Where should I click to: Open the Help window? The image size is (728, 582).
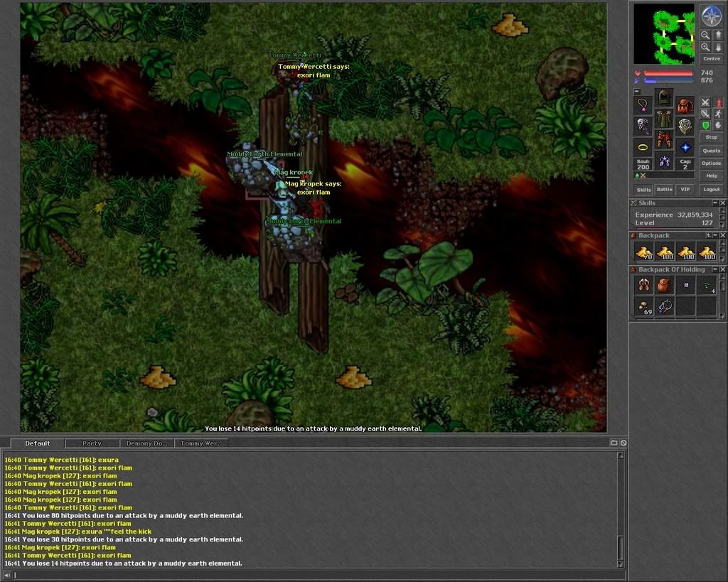tap(711, 176)
